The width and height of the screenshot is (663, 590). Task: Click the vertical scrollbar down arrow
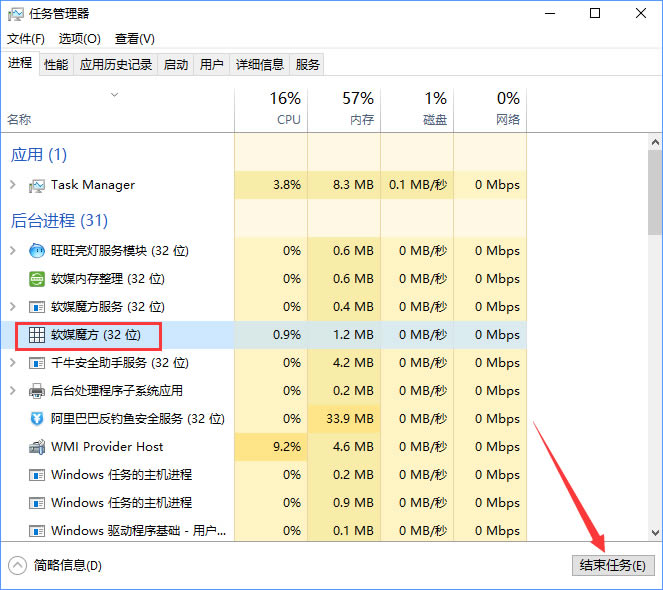point(654,532)
